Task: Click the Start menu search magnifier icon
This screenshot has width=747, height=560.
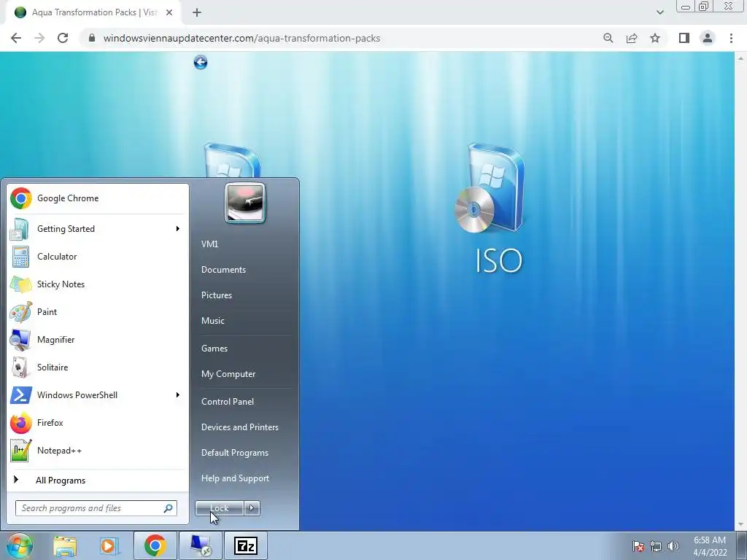Action: pyautogui.click(x=169, y=508)
